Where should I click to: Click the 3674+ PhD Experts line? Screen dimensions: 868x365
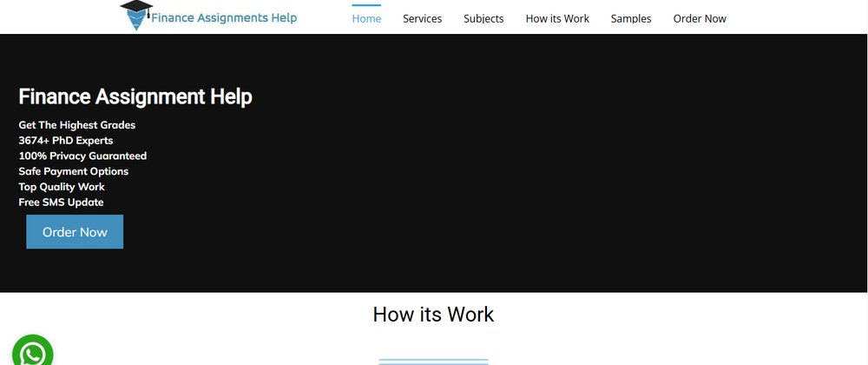point(66,140)
